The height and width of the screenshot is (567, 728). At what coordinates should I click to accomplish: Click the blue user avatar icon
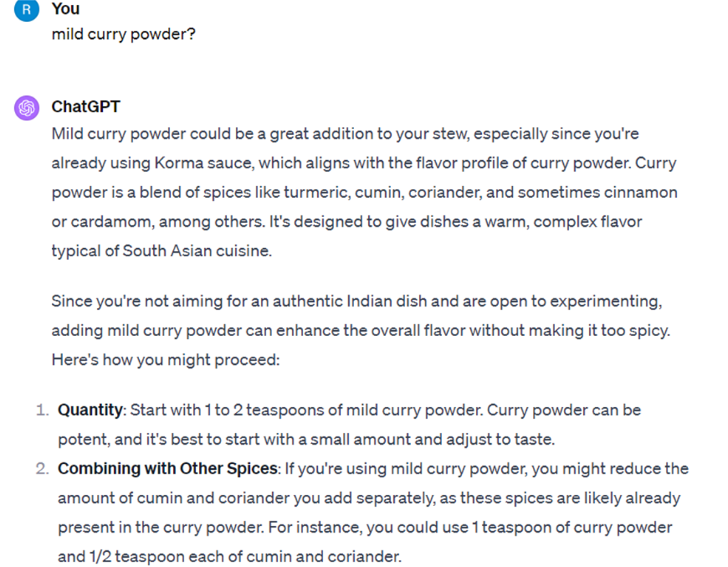pos(27,10)
